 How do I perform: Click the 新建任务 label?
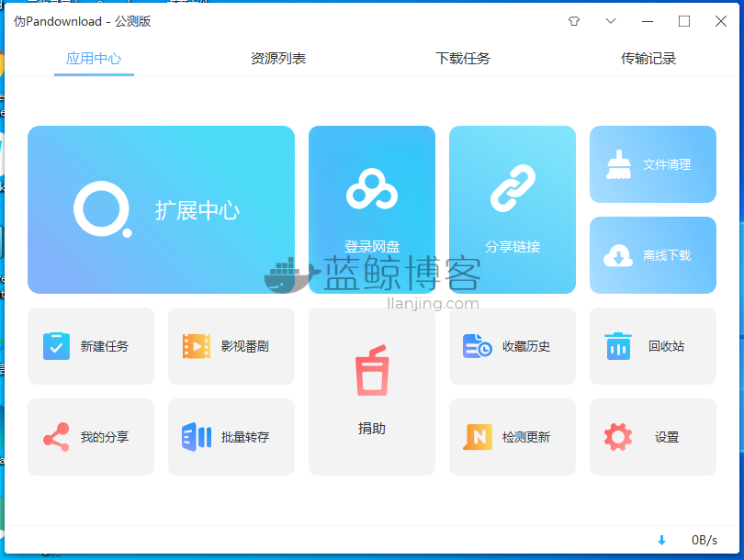pos(105,346)
